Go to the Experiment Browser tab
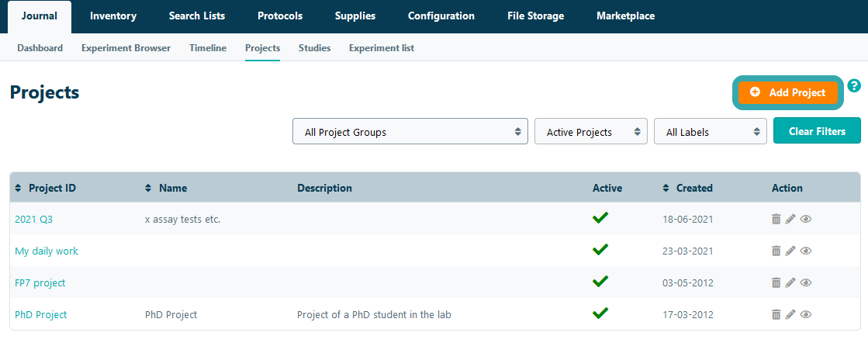 pos(126,48)
